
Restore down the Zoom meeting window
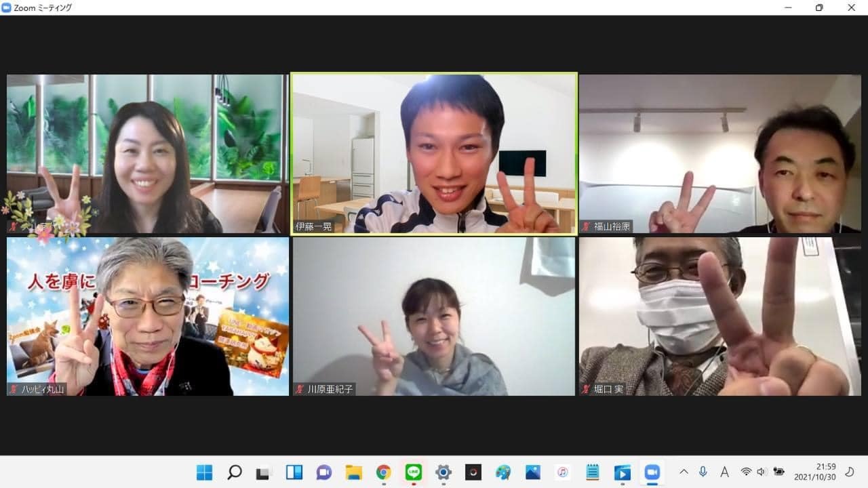coord(819,7)
